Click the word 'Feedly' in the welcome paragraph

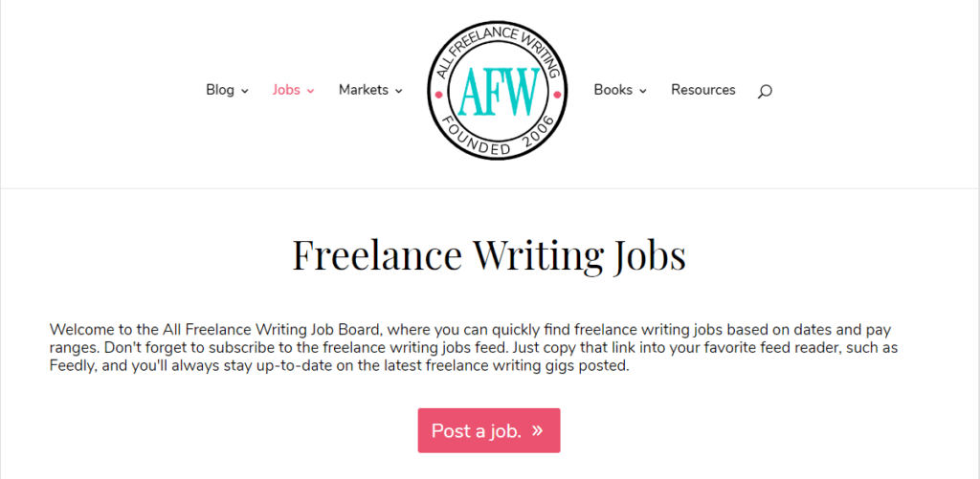[x=73, y=366]
